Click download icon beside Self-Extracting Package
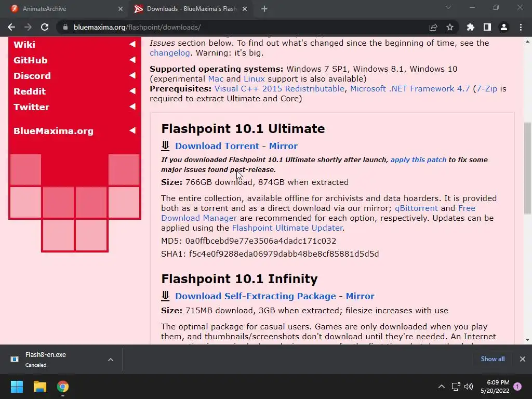Viewport: 532px width, 399px height. coord(165,296)
